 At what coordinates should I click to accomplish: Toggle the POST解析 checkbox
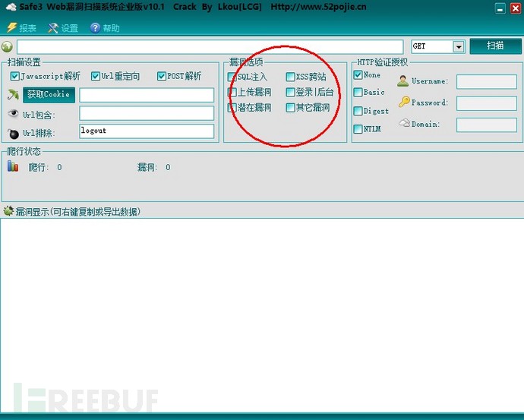162,76
